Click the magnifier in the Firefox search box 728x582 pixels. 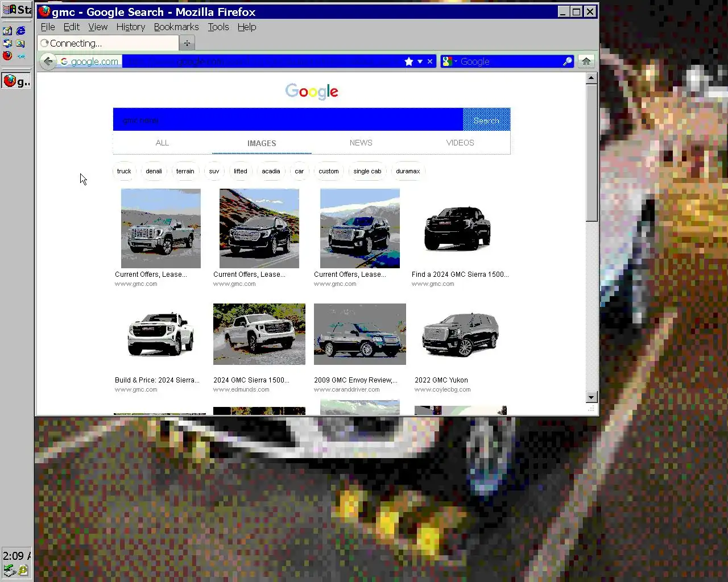pyautogui.click(x=567, y=61)
